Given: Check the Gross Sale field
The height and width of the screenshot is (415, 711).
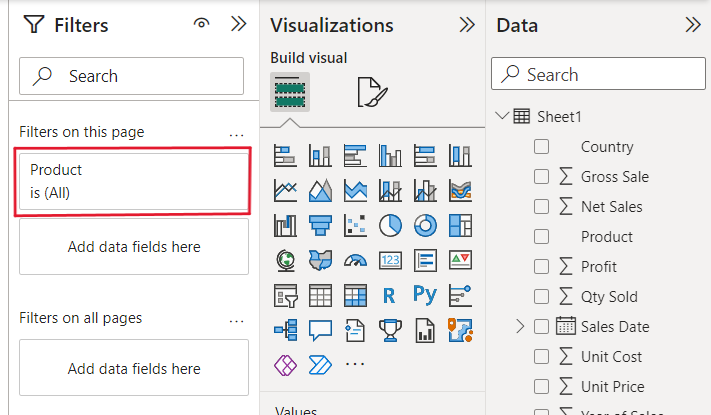Looking at the screenshot, I should click(x=542, y=177).
